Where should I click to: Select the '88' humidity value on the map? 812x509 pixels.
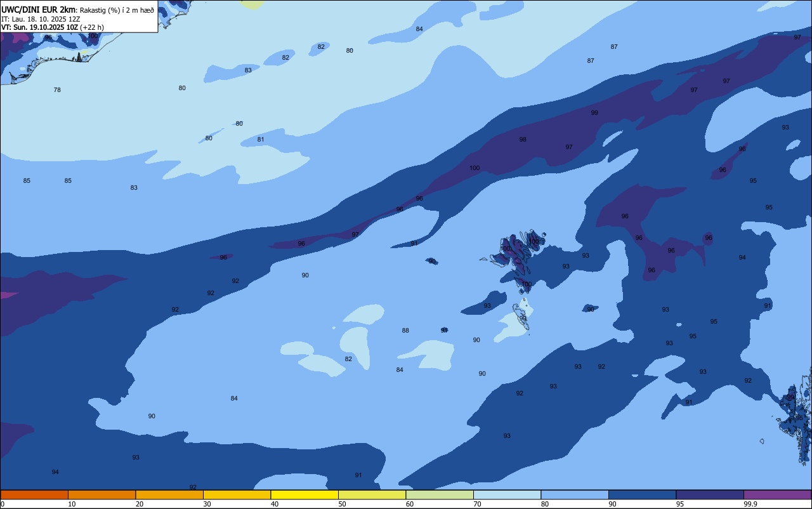(x=405, y=331)
